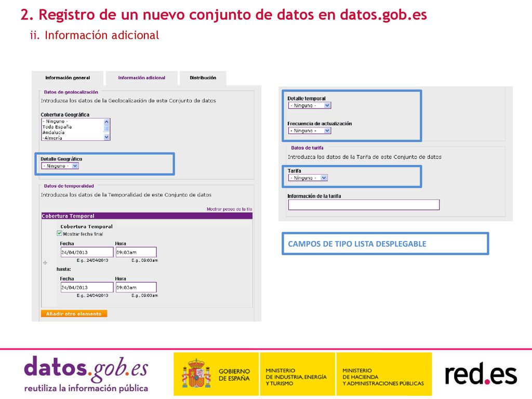Click the 'Datos de geolocalización' section title
This screenshot has height=399, width=532.
71,92
